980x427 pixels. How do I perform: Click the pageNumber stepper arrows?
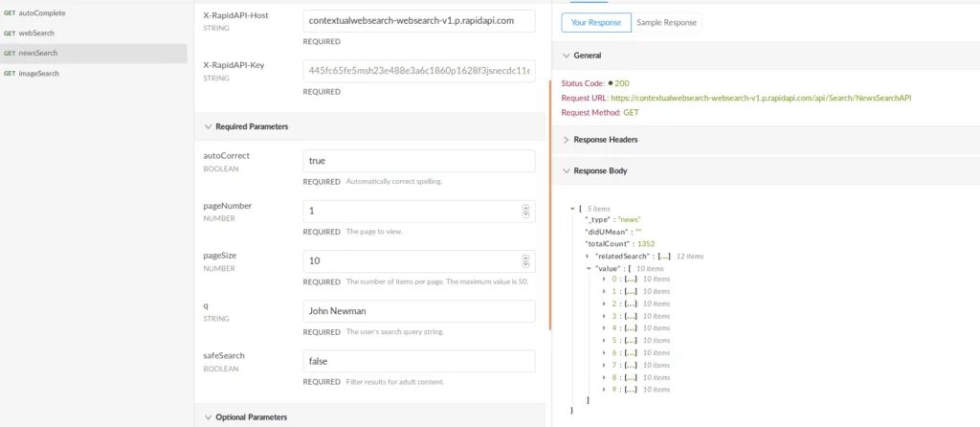pos(525,211)
